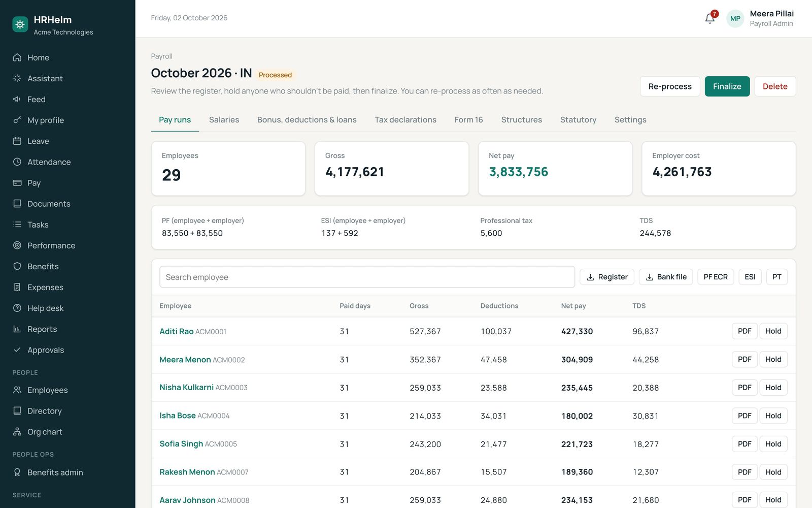Click the Delete pay run button

[775, 86]
